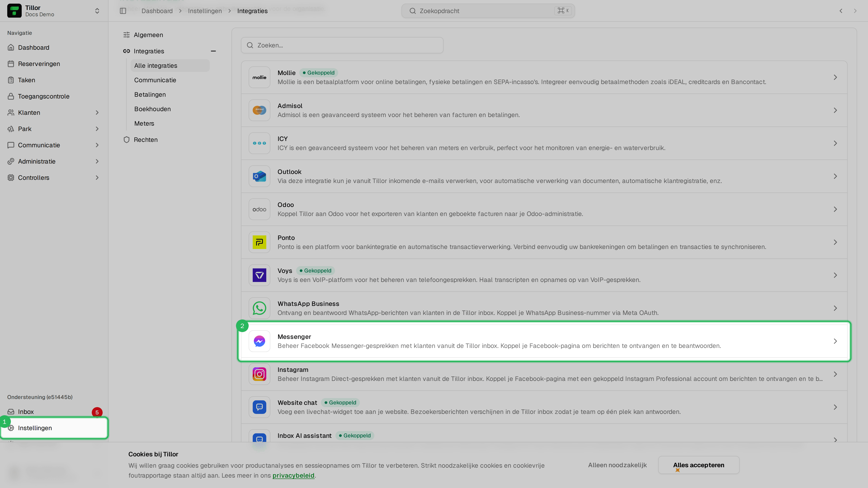The width and height of the screenshot is (868, 488).
Task: Click the WhatsApp Business title
Action: [x=308, y=303]
